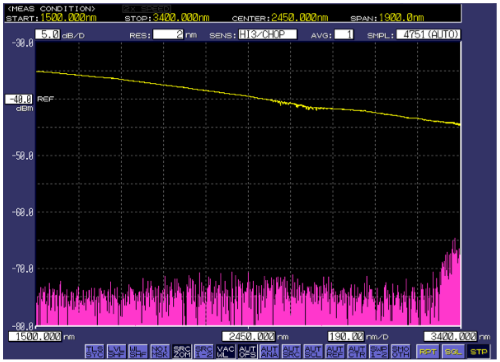Image resolution: width=500 pixels, height=362 pixels.
Task: Click the AUT SRC auto search icon
Action: coord(291,352)
